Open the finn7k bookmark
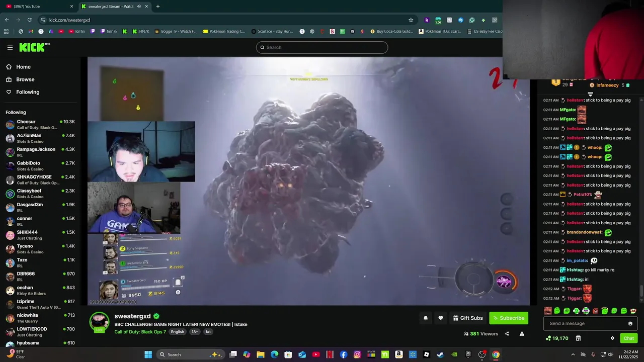The height and width of the screenshot is (362, 644). coord(109,31)
